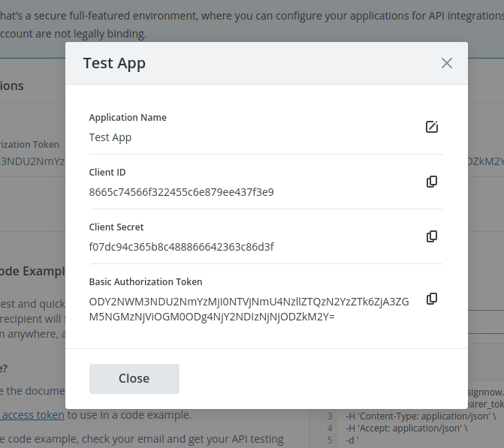Dismiss the Test App dialog with X
This screenshot has width=504, height=448.
coord(447,63)
